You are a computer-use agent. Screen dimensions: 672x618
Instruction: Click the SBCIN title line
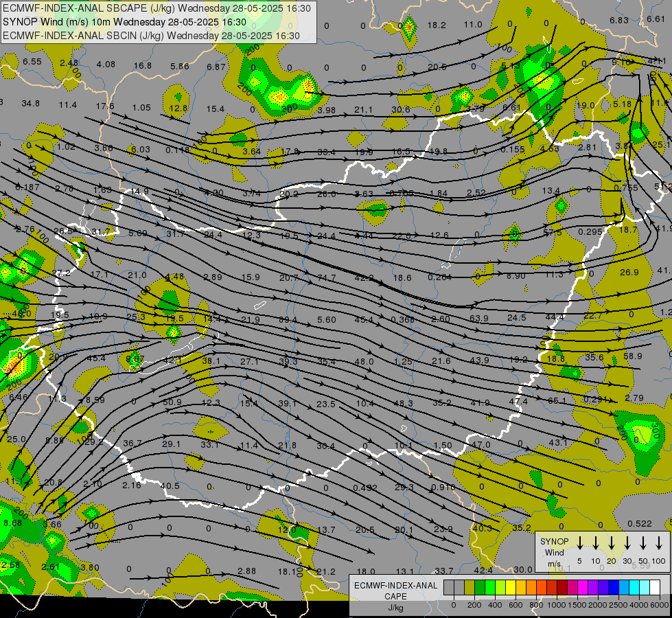click(151, 36)
